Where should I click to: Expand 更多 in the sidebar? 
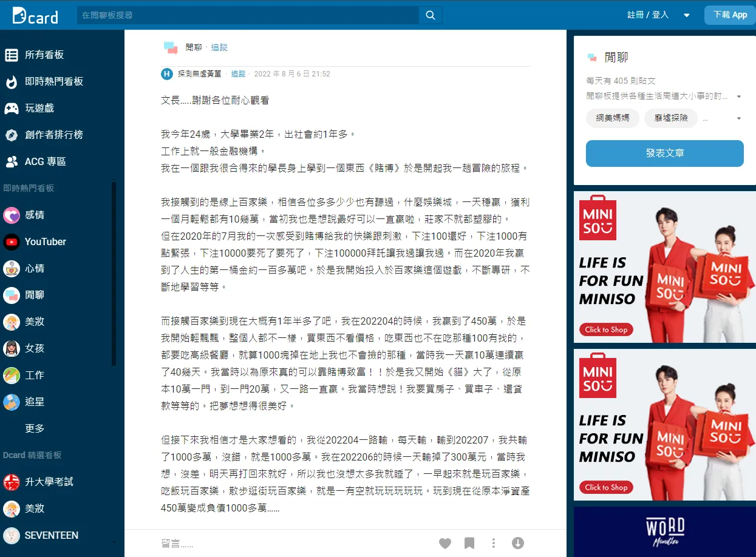[x=35, y=428]
